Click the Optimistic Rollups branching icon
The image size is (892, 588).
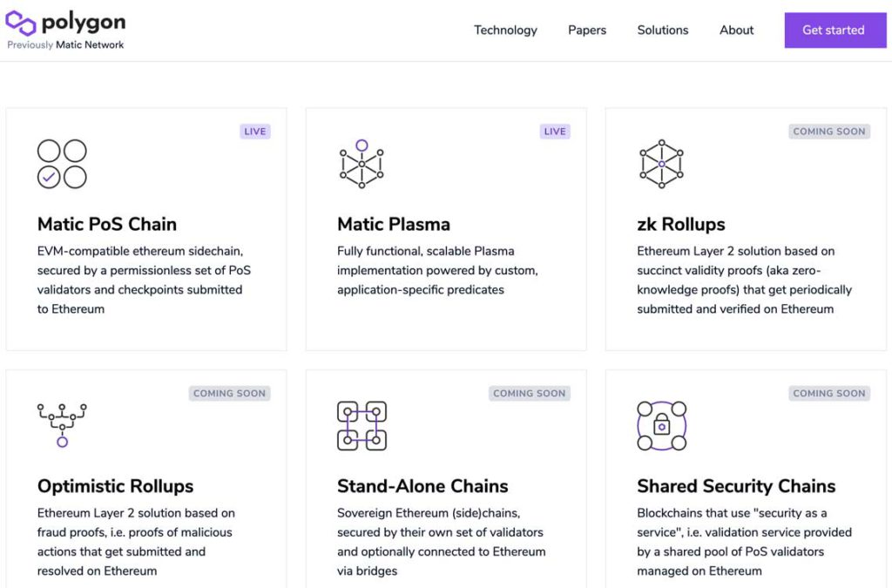[x=61, y=424]
